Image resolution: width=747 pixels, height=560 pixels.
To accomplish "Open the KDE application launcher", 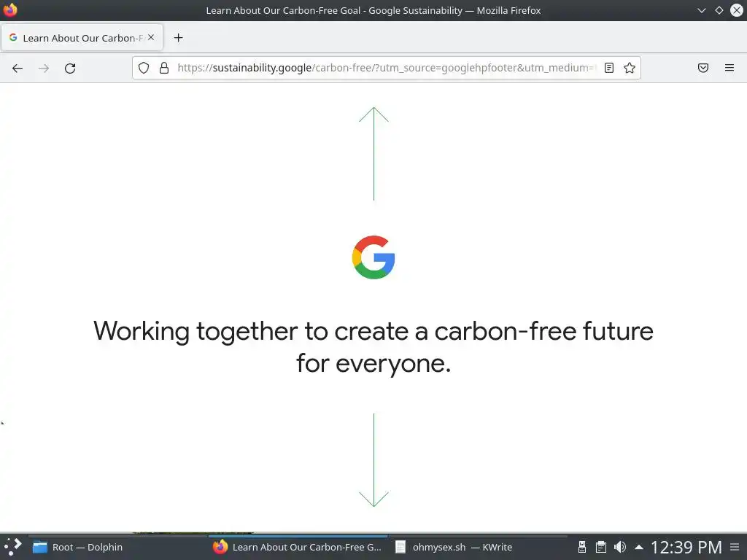I will 12,547.
